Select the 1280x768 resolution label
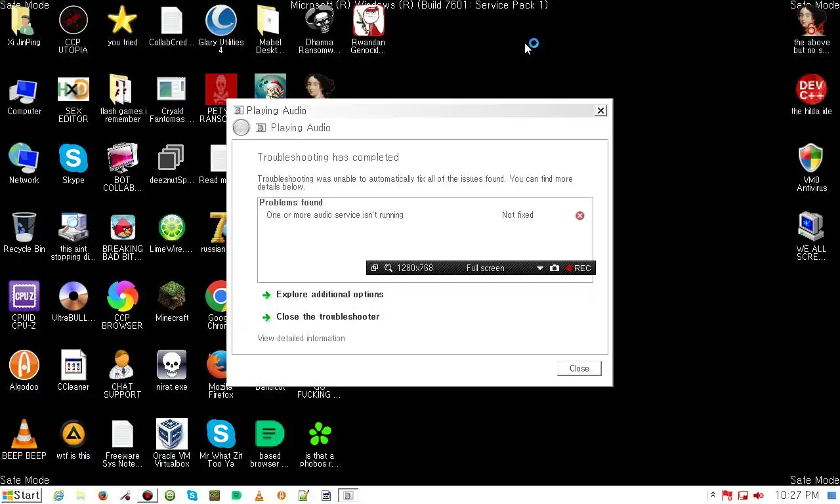 click(415, 268)
